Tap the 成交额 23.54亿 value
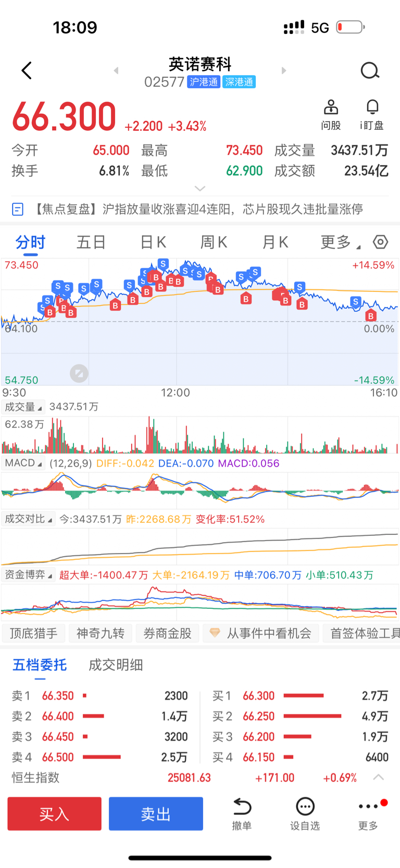 [366, 171]
